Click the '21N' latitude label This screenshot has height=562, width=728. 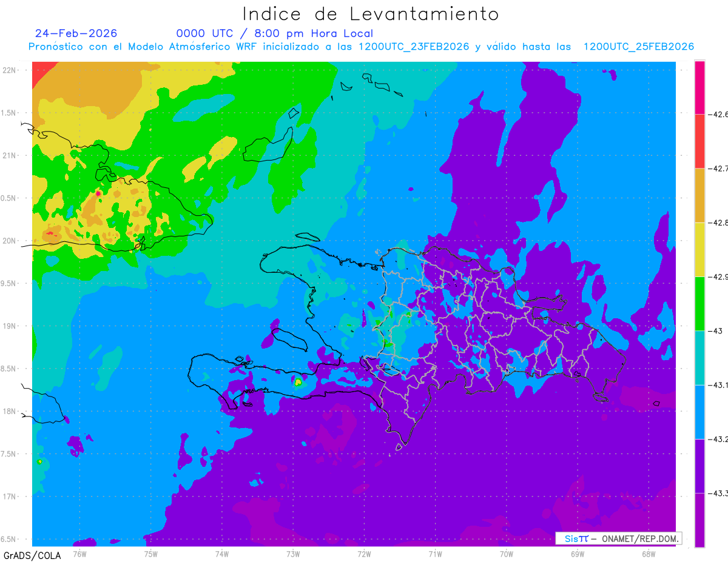coord(10,155)
